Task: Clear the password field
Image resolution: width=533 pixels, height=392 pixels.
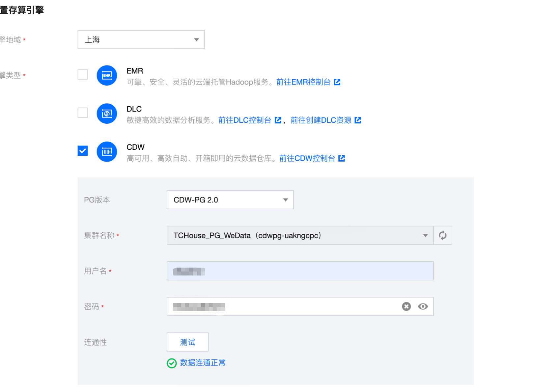Action: pyautogui.click(x=407, y=306)
